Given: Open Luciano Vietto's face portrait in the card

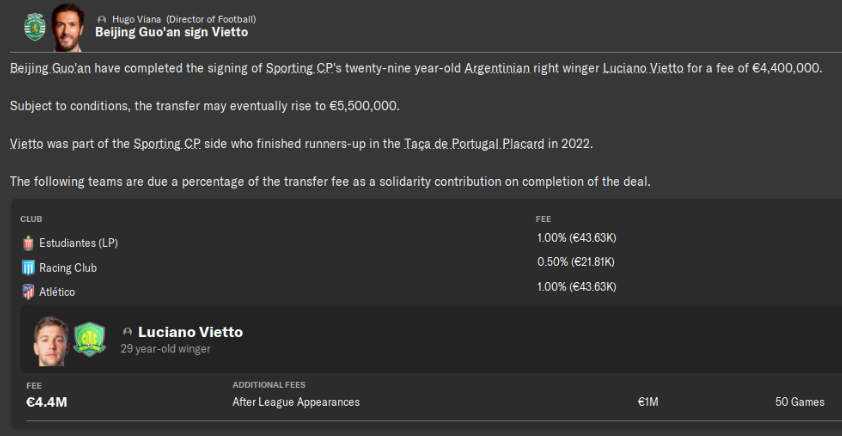Looking at the screenshot, I should coord(51,339).
